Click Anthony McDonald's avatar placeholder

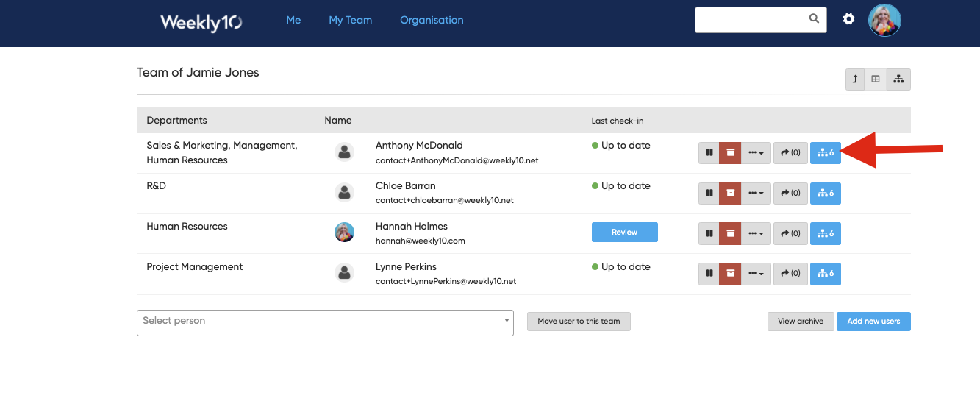coord(344,152)
